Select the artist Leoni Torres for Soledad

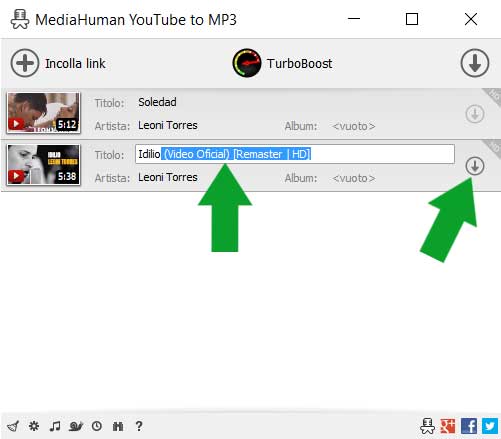168,125
